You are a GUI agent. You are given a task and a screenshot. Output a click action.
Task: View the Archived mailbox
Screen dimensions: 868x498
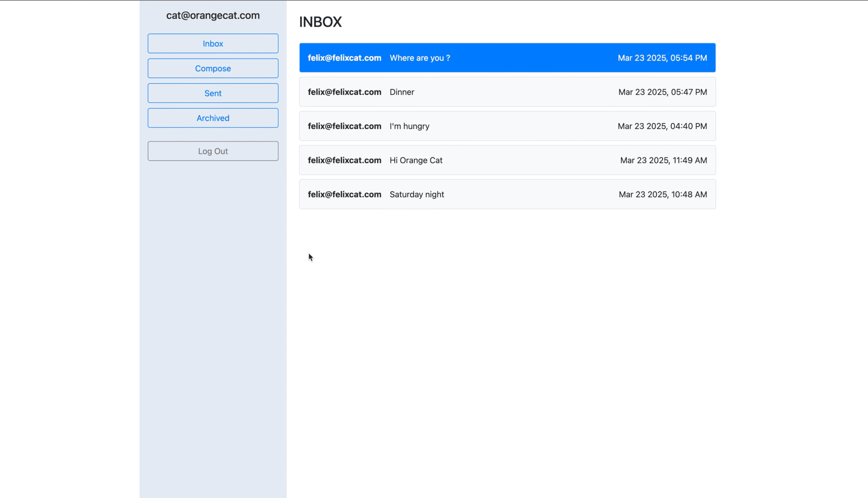[213, 118]
